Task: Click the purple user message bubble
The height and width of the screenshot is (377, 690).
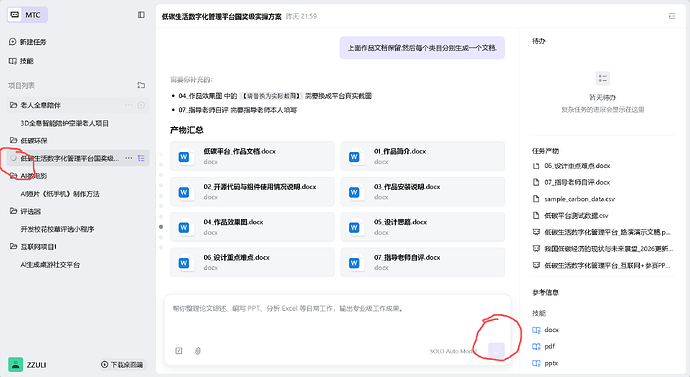Action: (x=422, y=48)
